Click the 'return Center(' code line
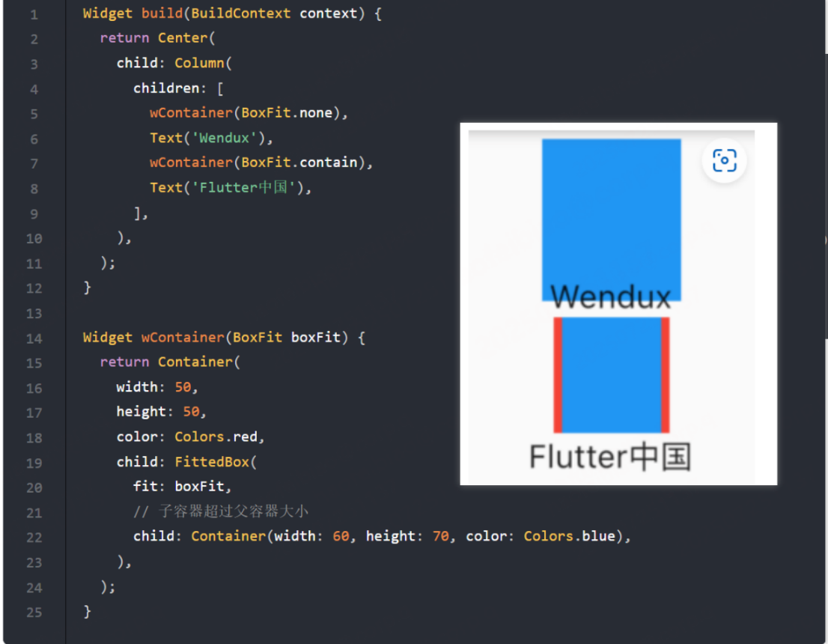The height and width of the screenshot is (644, 828). (157, 38)
